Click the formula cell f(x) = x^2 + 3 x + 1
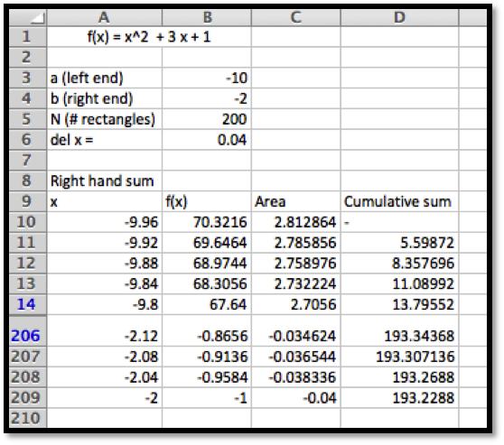This screenshot has width=504, height=445. coord(149,37)
